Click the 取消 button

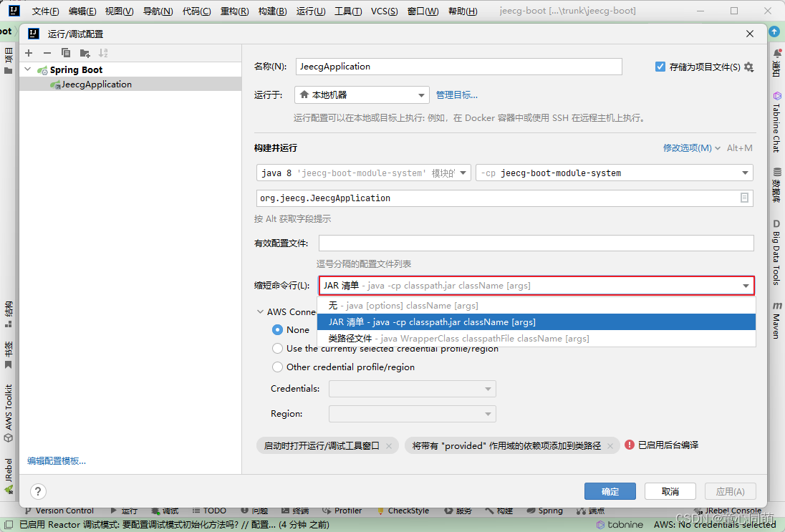coord(670,491)
